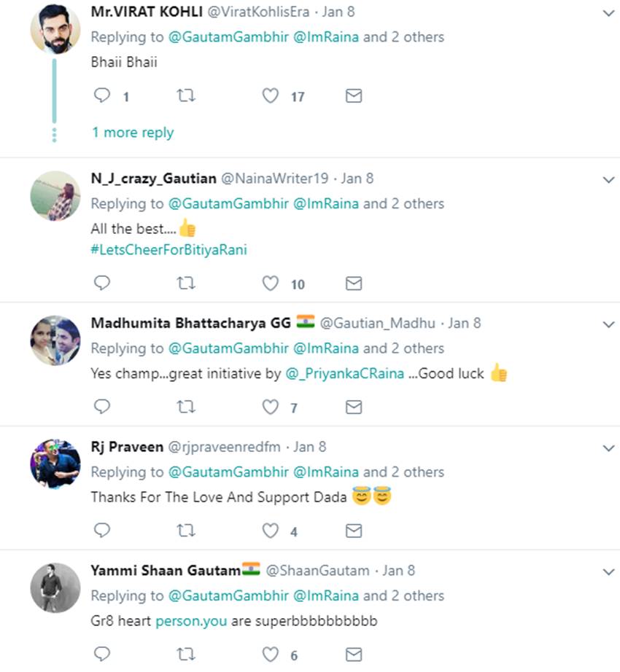This screenshot has height=672, width=620.
Task: Reply to Rj Praveen's tweet
Action: 102,531
